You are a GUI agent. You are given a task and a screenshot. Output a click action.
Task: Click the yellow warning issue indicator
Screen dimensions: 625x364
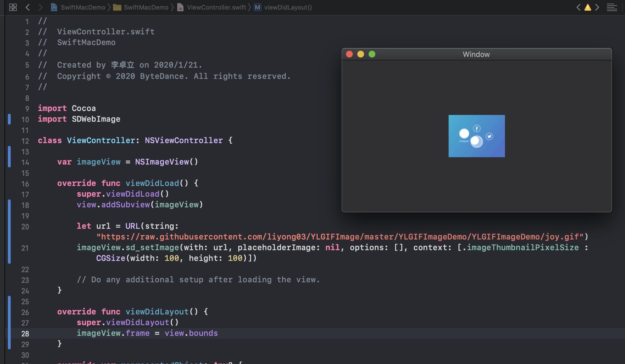point(588,7)
